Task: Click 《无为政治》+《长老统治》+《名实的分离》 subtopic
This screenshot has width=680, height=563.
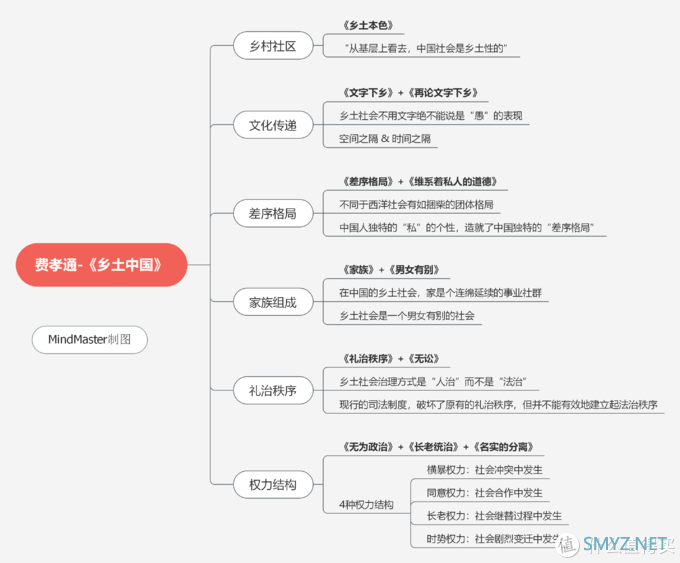Action: click(x=438, y=447)
